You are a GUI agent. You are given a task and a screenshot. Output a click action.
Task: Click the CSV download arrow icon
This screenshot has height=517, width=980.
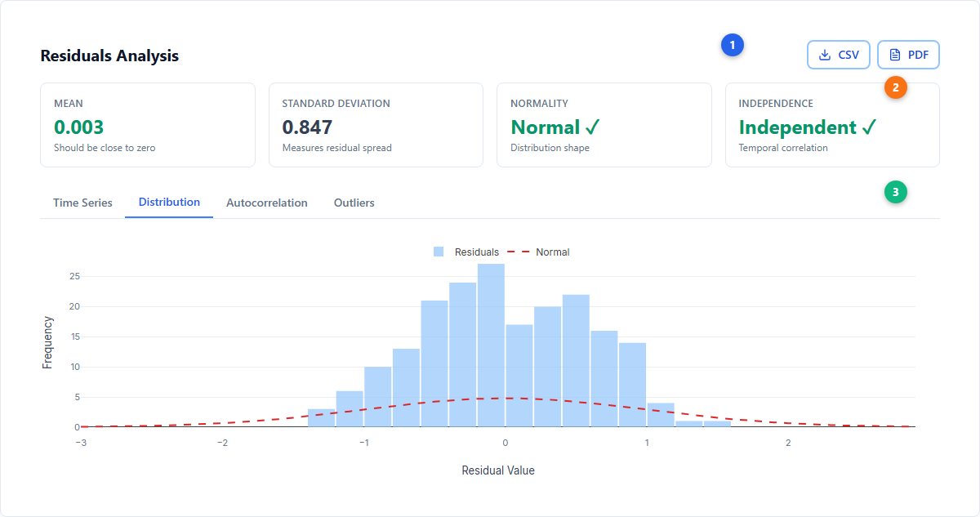825,55
